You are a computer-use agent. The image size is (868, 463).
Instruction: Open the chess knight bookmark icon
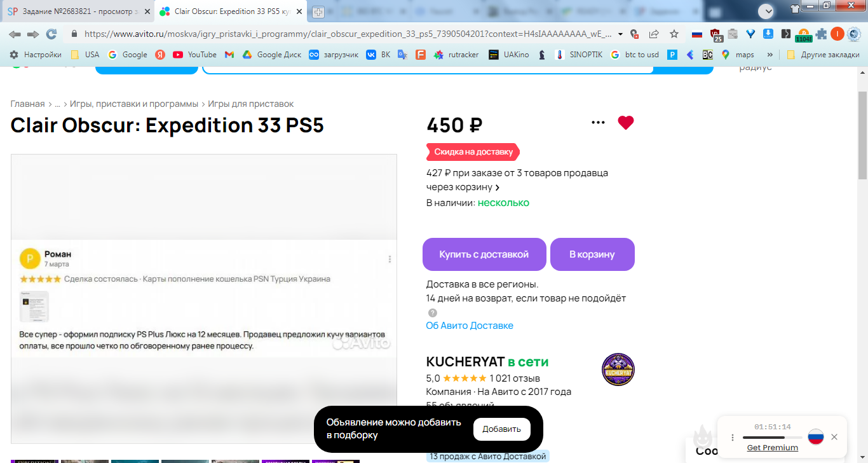point(541,55)
